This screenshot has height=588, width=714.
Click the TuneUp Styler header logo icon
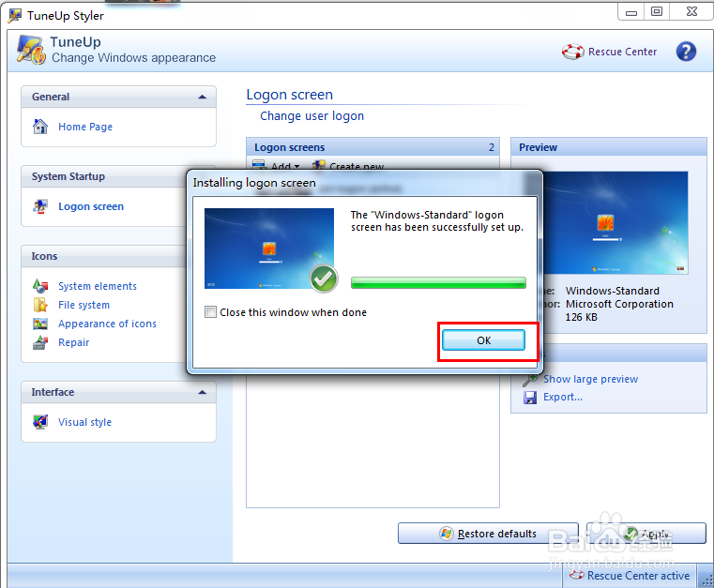(x=31, y=50)
